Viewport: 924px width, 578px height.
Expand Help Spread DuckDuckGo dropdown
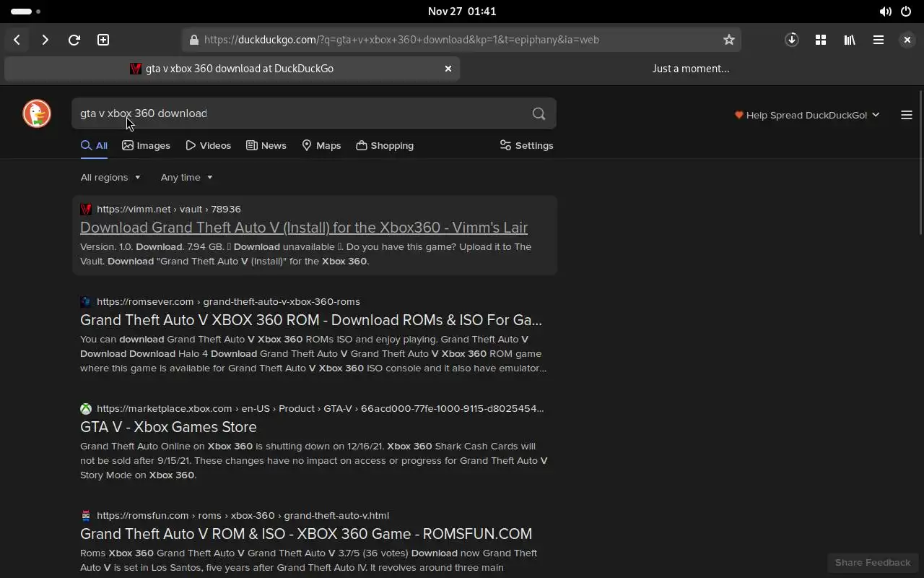(x=807, y=115)
